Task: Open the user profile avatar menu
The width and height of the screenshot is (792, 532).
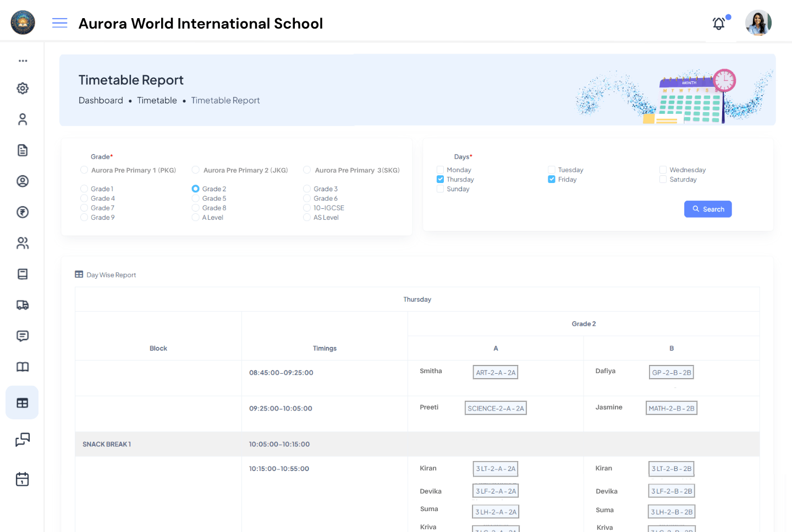Action: [x=758, y=23]
